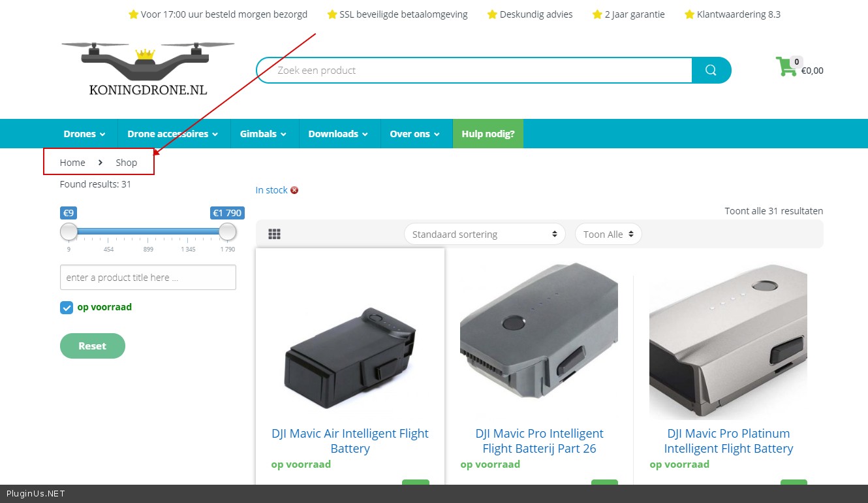Uncheck the op voorraad checkbox
Screen dimensions: 868x503
[x=67, y=308]
